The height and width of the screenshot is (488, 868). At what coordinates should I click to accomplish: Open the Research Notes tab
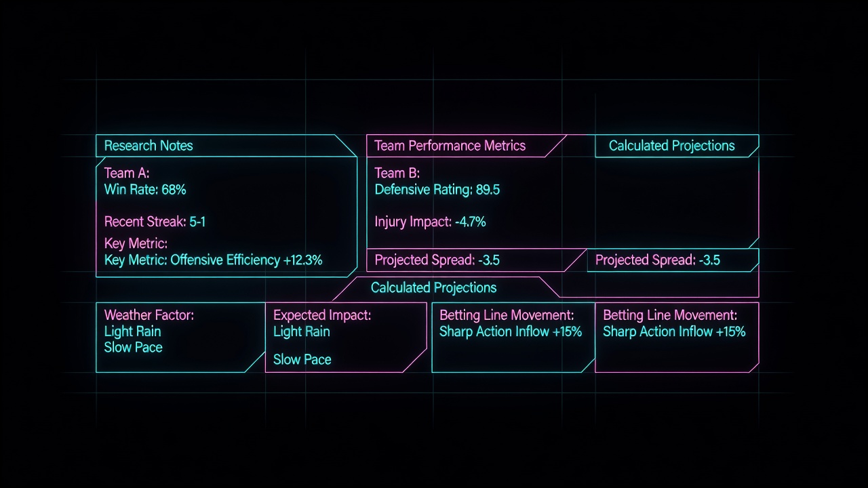coord(149,146)
